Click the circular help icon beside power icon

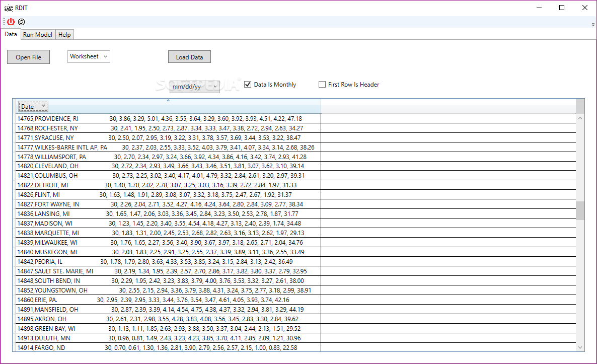point(22,22)
